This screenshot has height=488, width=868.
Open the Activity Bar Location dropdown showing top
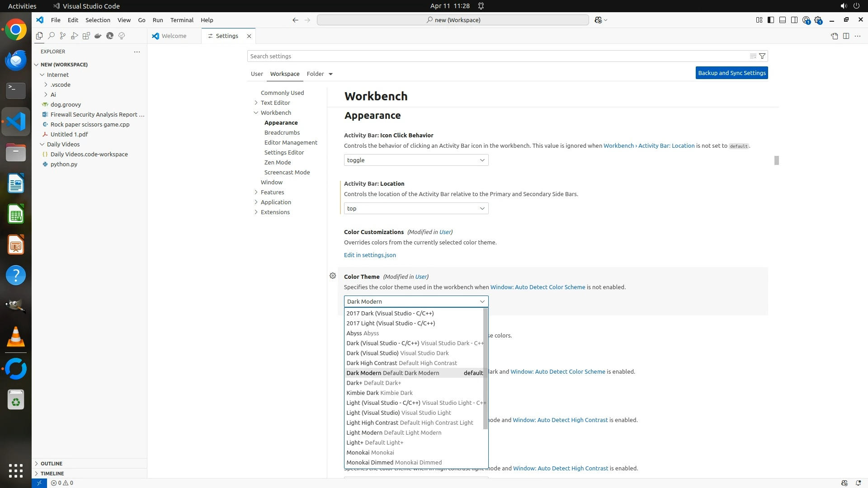pyautogui.click(x=416, y=208)
